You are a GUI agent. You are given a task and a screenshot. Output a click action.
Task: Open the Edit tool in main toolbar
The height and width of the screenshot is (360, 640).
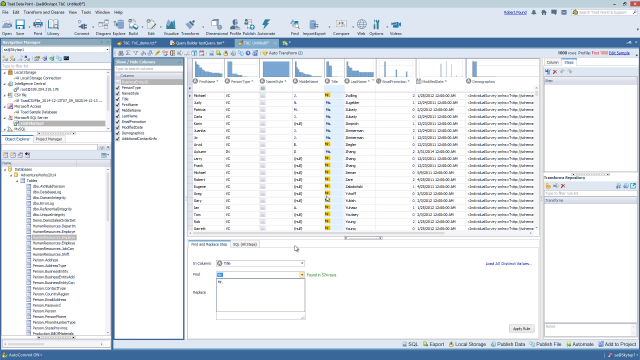point(151,27)
